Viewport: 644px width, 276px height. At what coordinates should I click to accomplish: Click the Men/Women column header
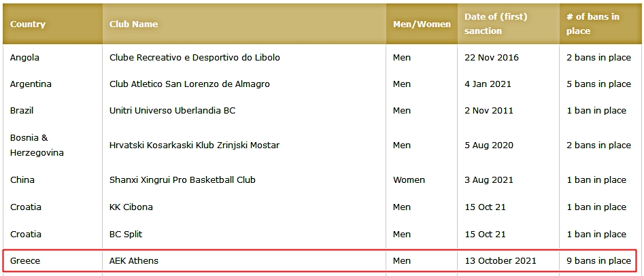[422, 24]
